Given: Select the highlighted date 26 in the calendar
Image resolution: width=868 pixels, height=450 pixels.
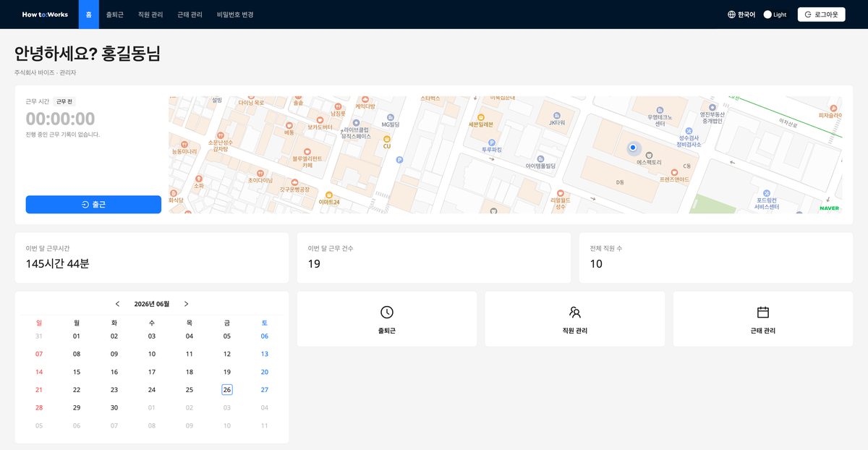Looking at the screenshot, I should coord(227,390).
